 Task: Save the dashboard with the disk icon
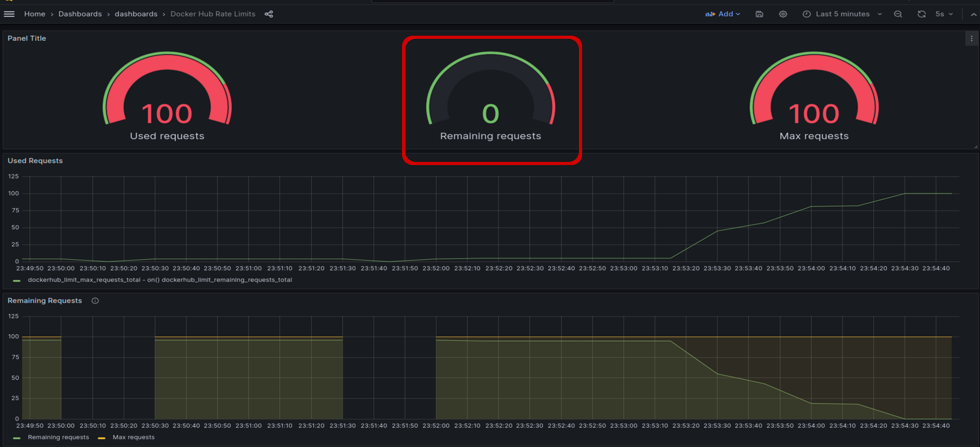[x=759, y=14]
